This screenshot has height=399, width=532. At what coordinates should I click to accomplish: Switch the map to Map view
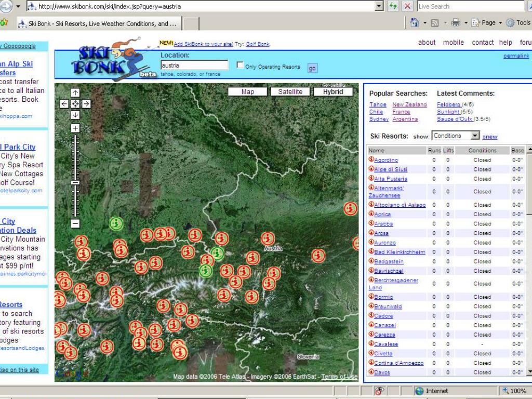(x=248, y=91)
